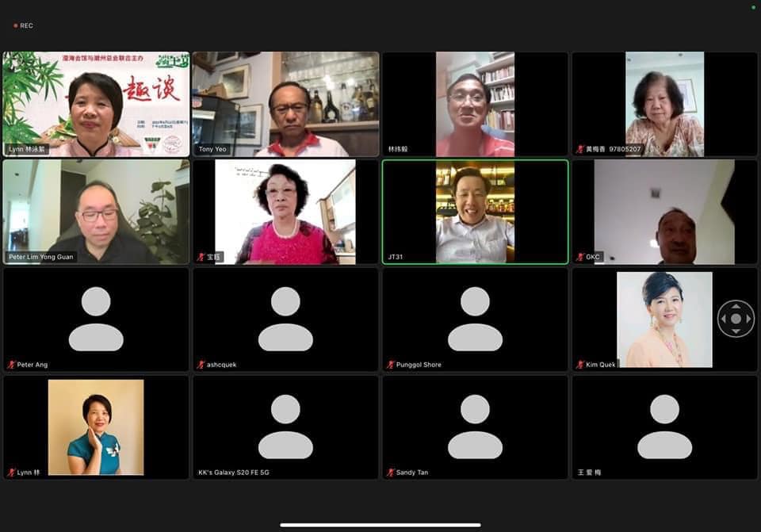Click the muted mic icon beside Peter Ang
Viewport: 761px width, 532px height.
coord(11,365)
